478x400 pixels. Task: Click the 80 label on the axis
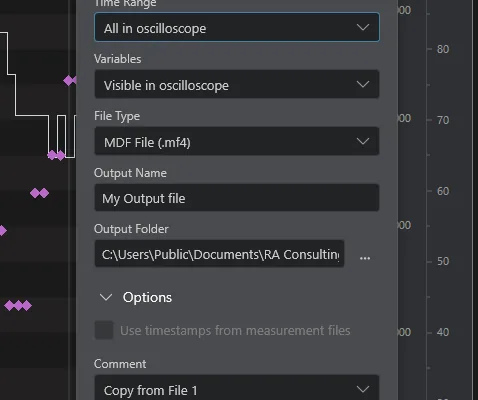pos(443,49)
